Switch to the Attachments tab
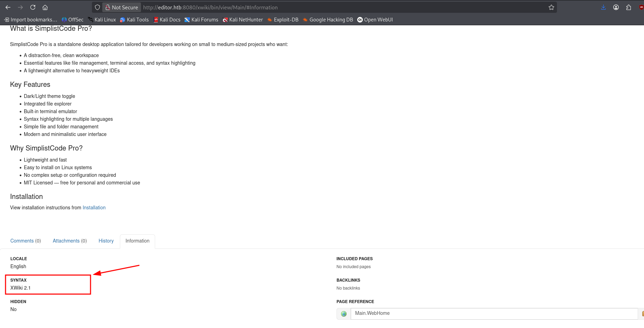The height and width of the screenshot is (328, 644). click(x=70, y=241)
